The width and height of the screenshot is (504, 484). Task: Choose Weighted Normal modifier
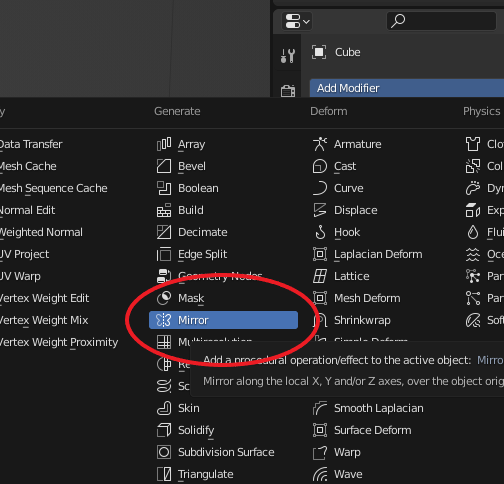click(41, 232)
